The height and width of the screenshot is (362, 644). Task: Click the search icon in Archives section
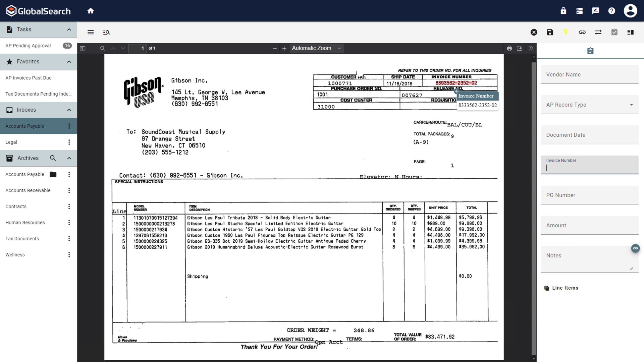point(53,158)
